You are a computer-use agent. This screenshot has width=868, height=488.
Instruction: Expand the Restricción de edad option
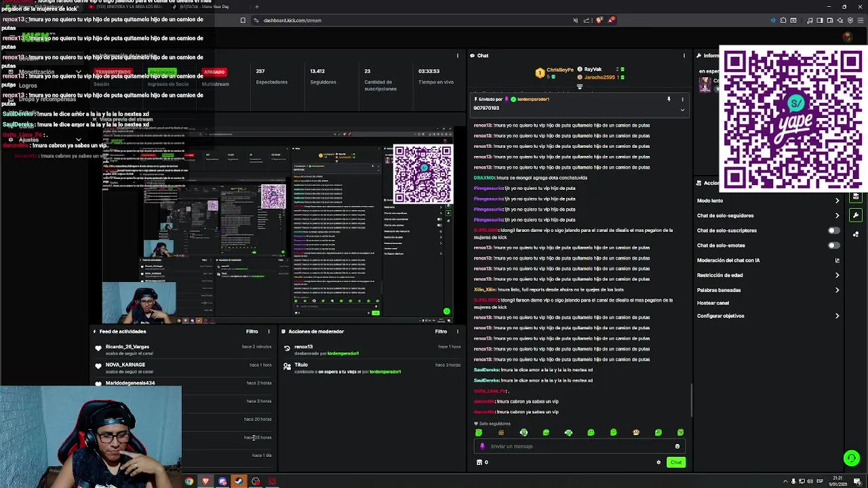pos(768,275)
